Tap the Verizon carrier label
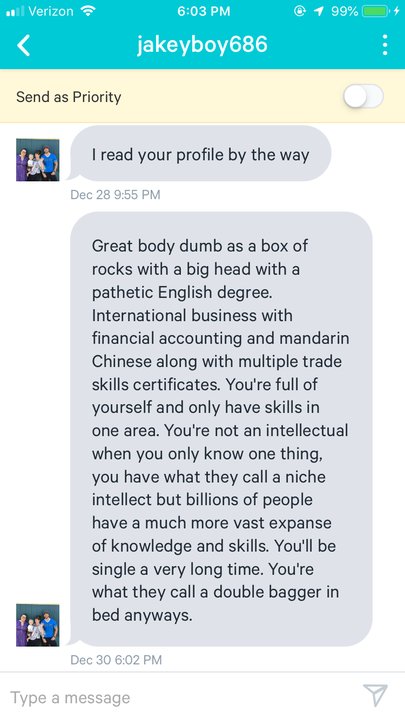405x720 pixels. coord(51,11)
